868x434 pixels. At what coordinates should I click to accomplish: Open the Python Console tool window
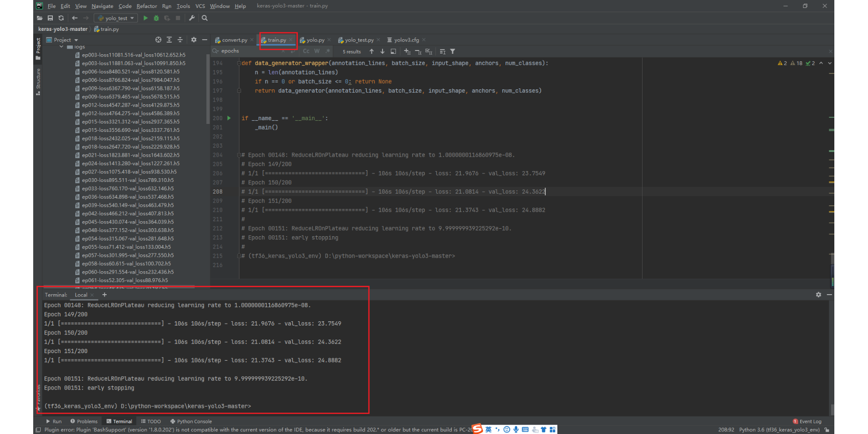click(191, 421)
